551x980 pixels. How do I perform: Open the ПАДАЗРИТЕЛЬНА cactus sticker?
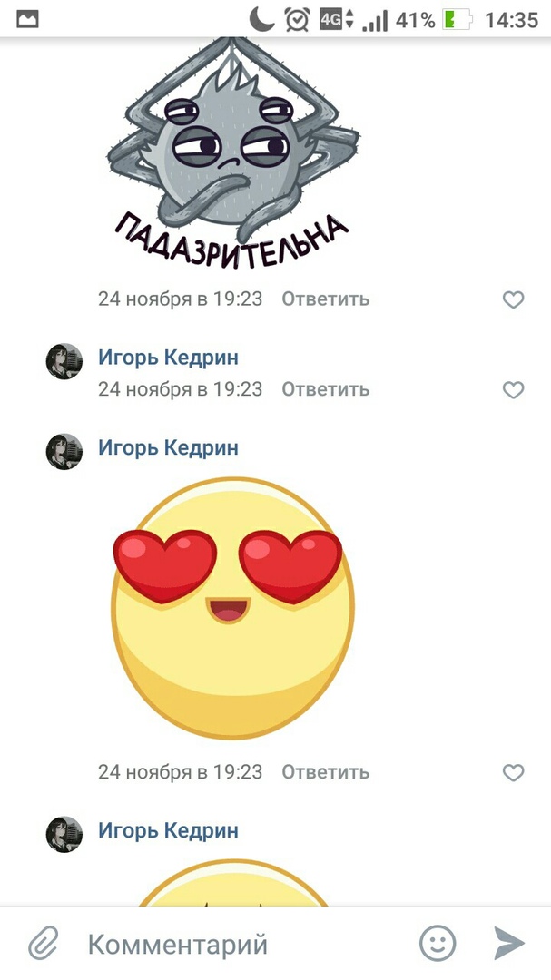(x=232, y=153)
